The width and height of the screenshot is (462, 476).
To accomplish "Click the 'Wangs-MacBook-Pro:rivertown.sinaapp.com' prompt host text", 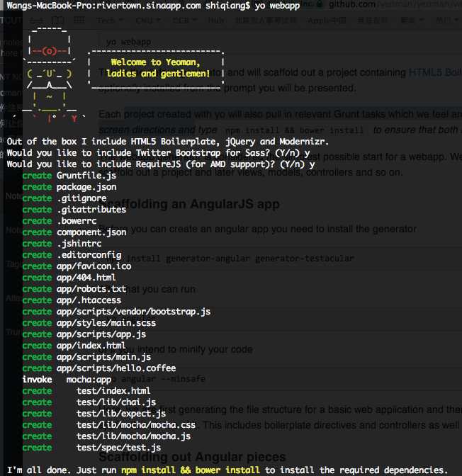I will 103,6.
